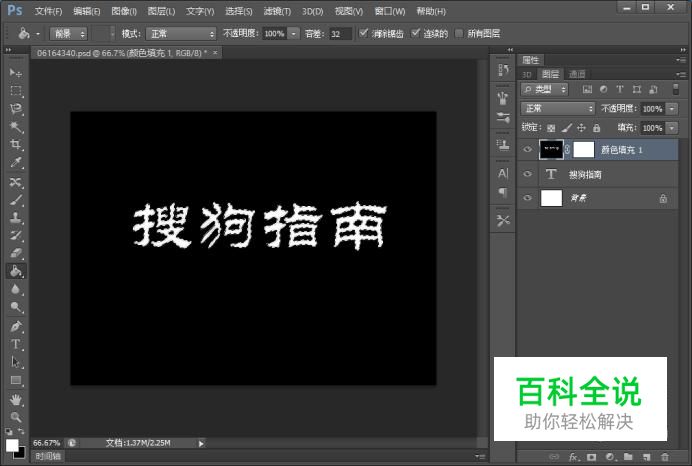
Task: Open status bar info arrow
Action: tap(201, 443)
